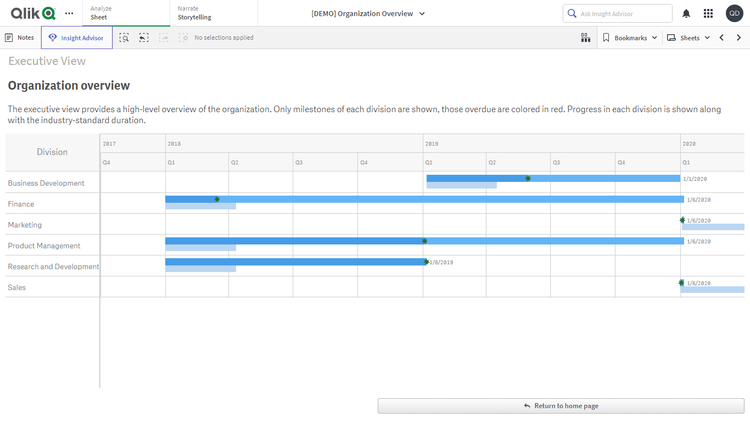Go to the previous sheet arrow

pos(721,37)
